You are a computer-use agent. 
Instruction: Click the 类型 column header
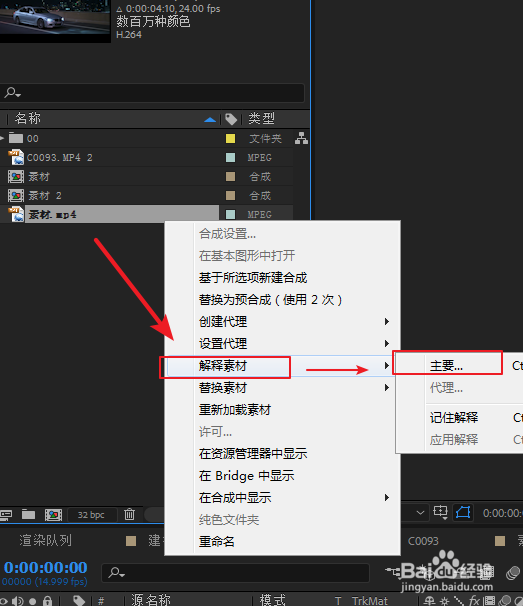(x=261, y=119)
